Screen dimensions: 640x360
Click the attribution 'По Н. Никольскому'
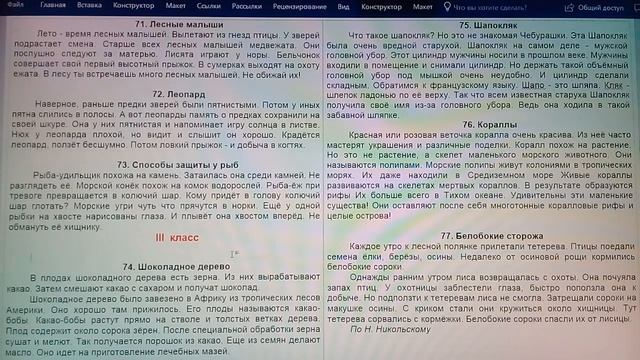(390, 329)
